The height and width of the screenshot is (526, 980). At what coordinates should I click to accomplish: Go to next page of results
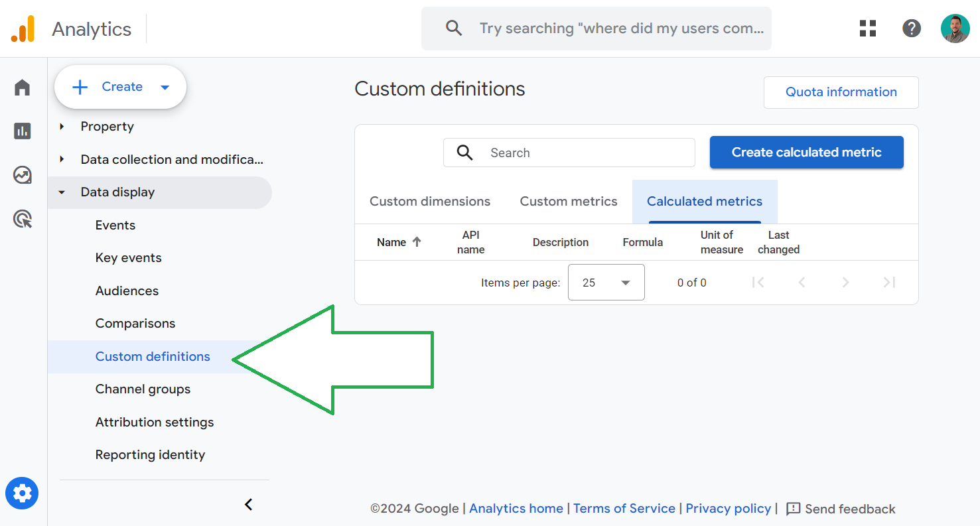[x=845, y=283]
